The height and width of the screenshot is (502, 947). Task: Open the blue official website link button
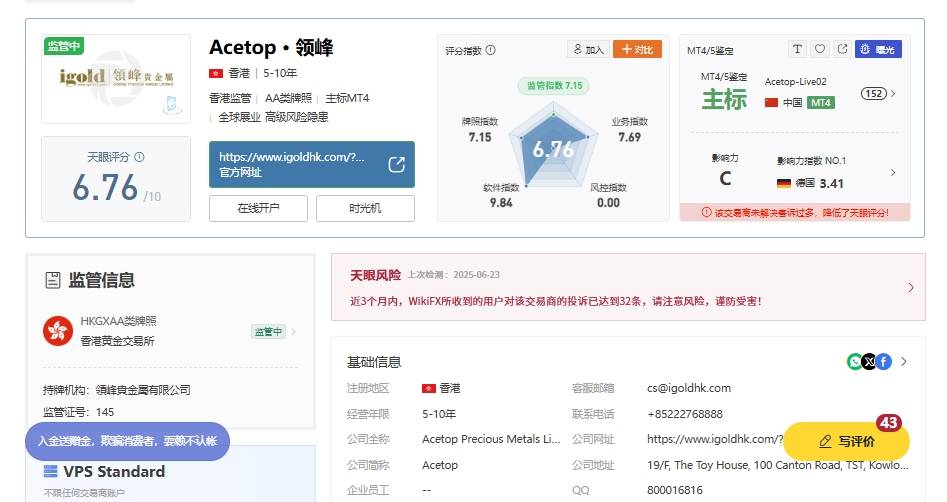312,164
